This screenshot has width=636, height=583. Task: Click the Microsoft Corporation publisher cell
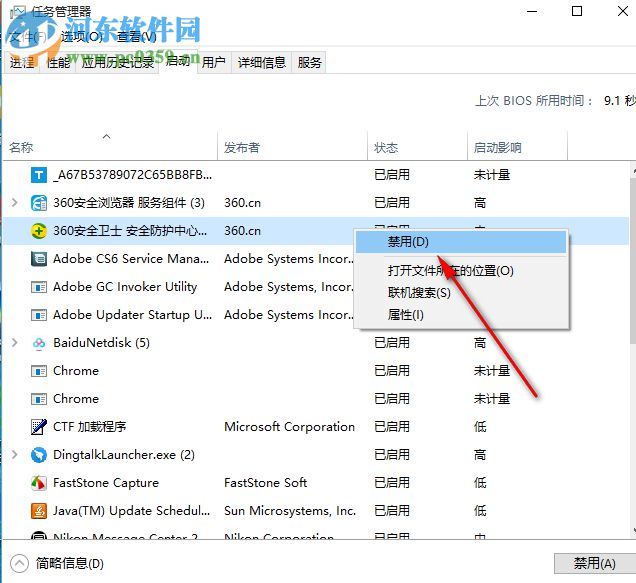tap(290, 427)
